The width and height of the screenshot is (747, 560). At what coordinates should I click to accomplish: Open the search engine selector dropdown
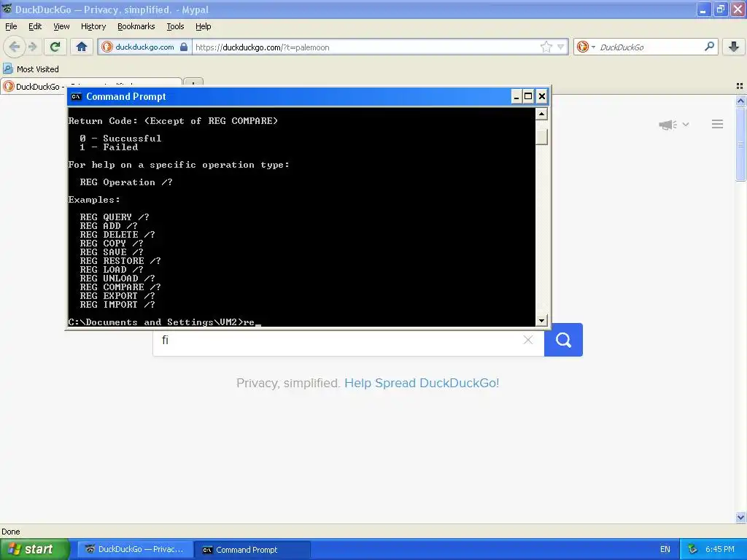point(586,47)
